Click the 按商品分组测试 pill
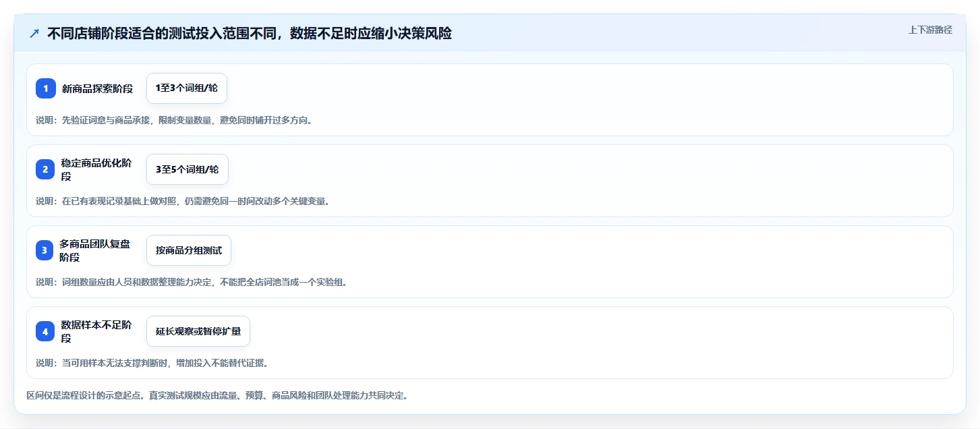 click(189, 250)
